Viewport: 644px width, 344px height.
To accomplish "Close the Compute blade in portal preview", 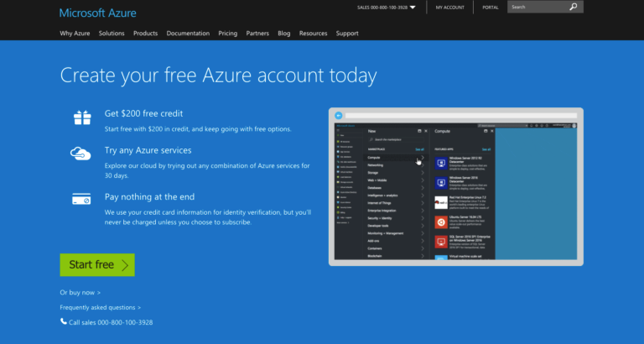I will [x=491, y=131].
